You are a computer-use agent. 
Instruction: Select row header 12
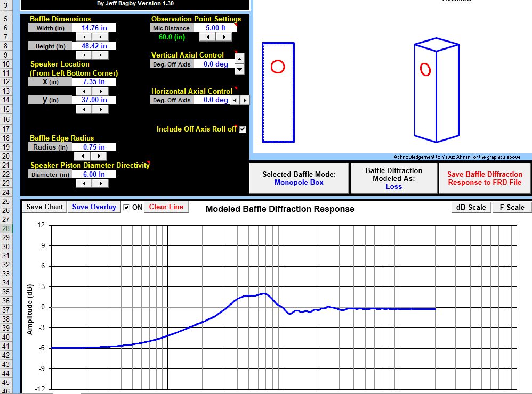(x=6, y=81)
